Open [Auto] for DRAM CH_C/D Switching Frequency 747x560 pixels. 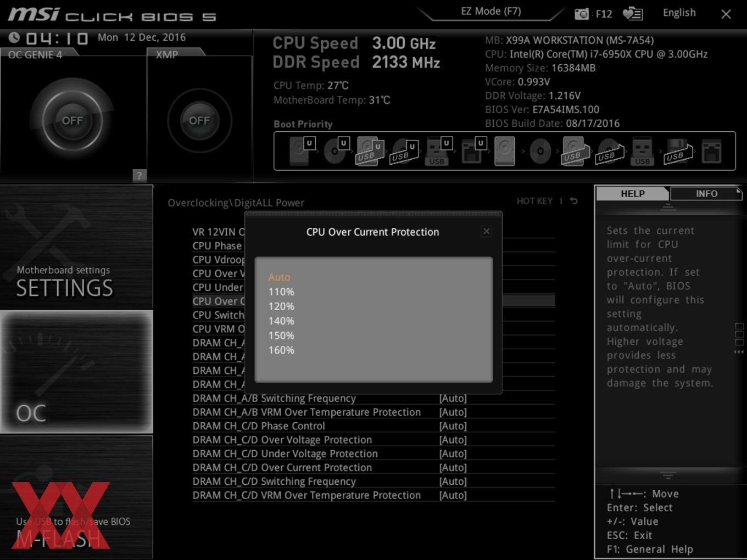pyautogui.click(x=453, y=481)
